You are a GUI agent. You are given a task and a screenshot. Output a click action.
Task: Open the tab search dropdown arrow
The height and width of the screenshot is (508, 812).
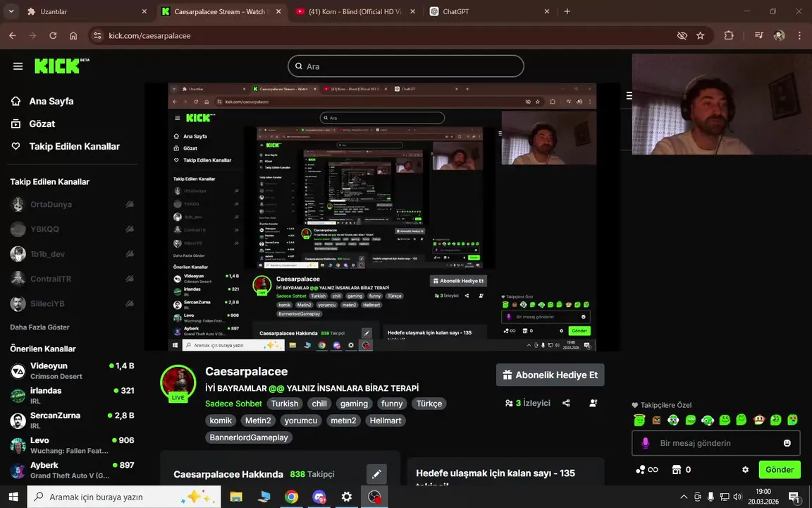tap(11, 11)
